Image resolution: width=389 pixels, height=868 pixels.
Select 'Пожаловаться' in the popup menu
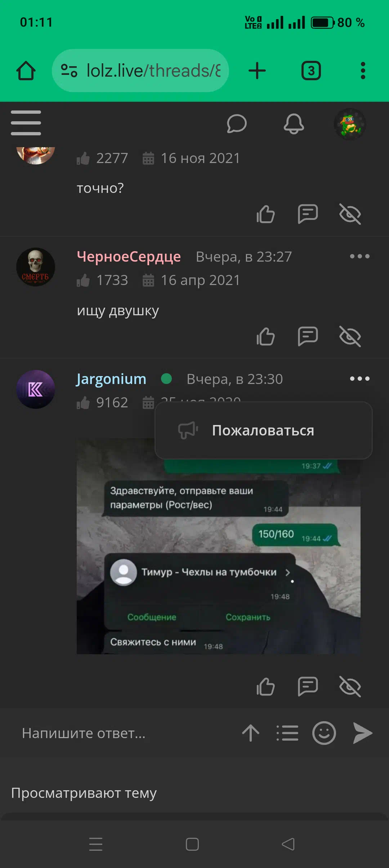tap(264, 430)
